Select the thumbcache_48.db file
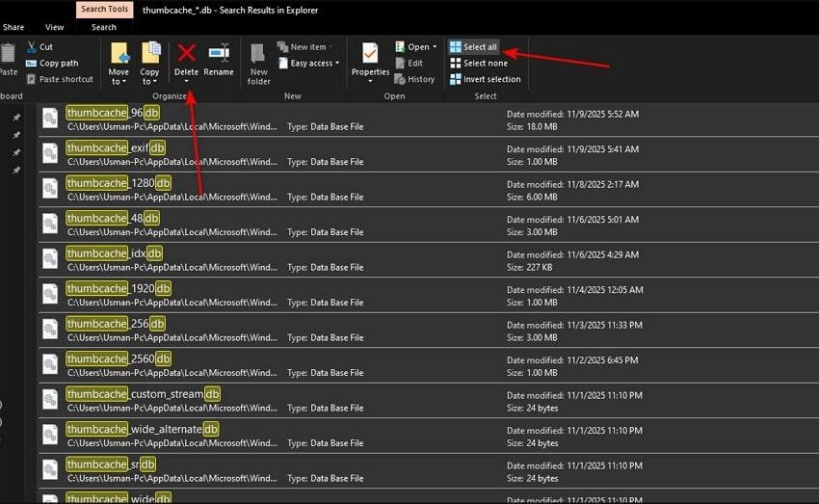This screenshot has width=819, height=504. coord(429,225)
